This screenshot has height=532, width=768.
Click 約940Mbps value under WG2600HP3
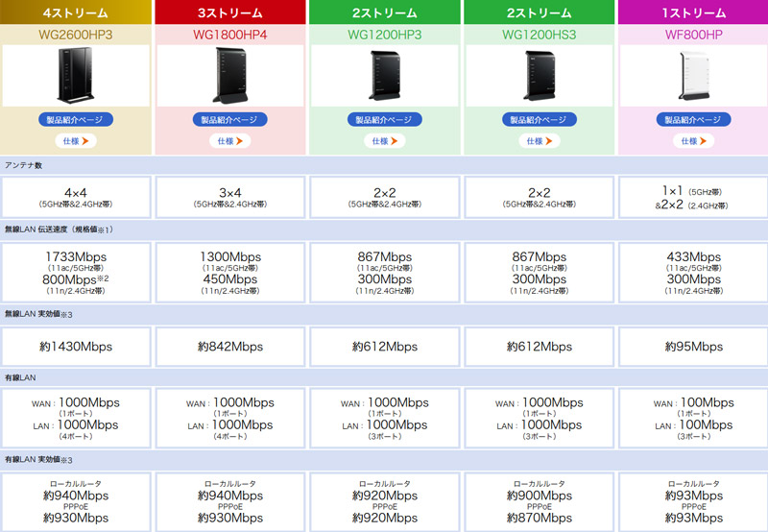(76, 496)
